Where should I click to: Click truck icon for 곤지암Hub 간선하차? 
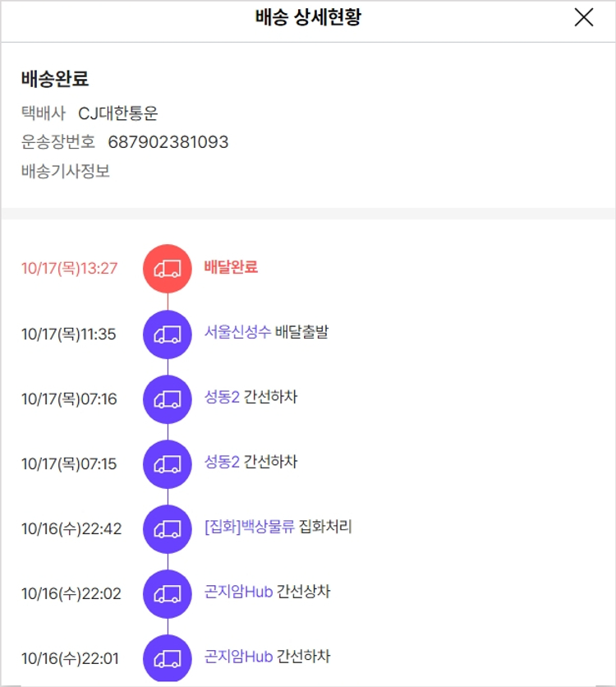pyautogui.click(x=168, y=657)
